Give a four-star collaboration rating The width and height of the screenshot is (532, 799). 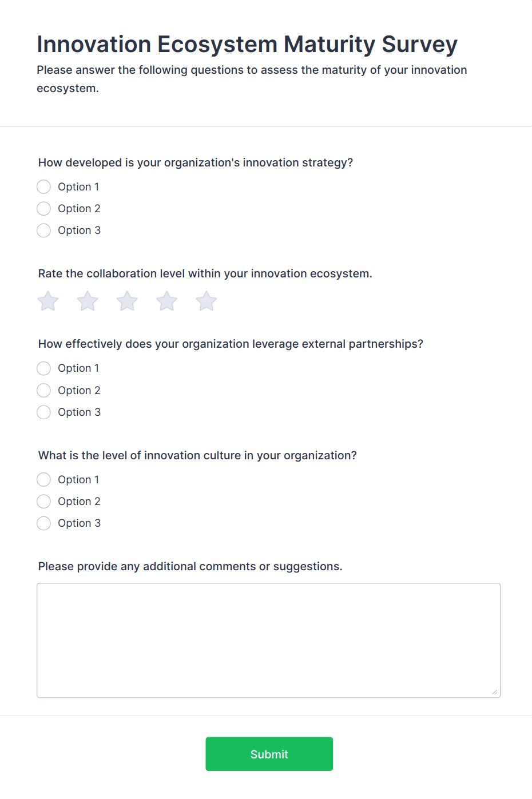pos(167,301)
